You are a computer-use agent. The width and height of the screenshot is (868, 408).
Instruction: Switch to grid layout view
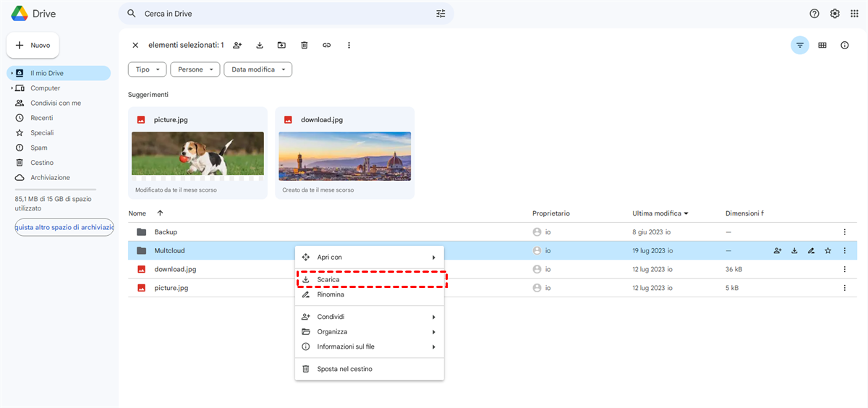822,45
